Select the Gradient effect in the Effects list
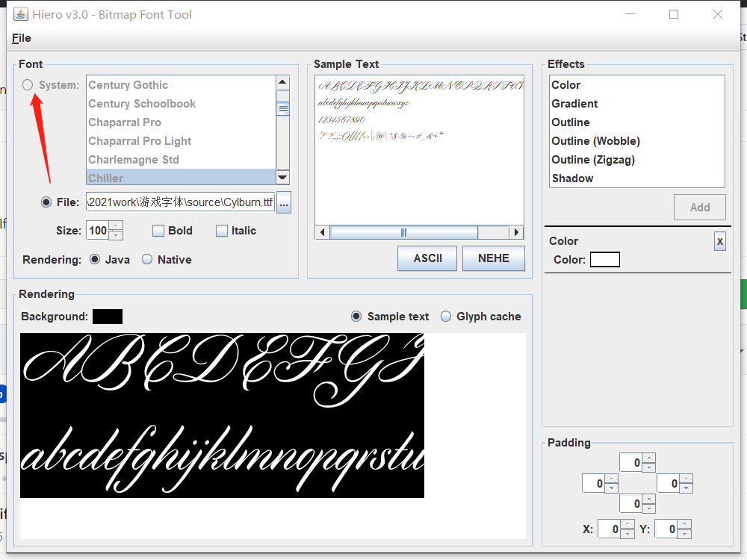747x560 pixels. point(574,103)
